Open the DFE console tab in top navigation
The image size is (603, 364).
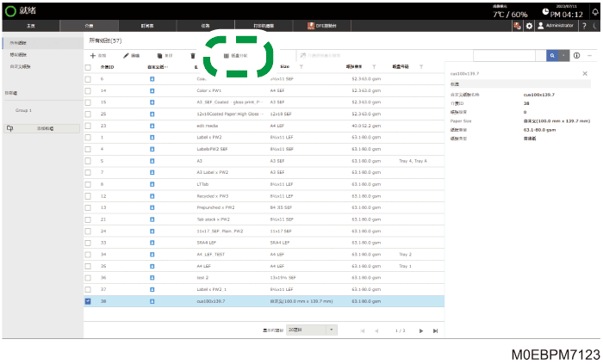[322, 26]
